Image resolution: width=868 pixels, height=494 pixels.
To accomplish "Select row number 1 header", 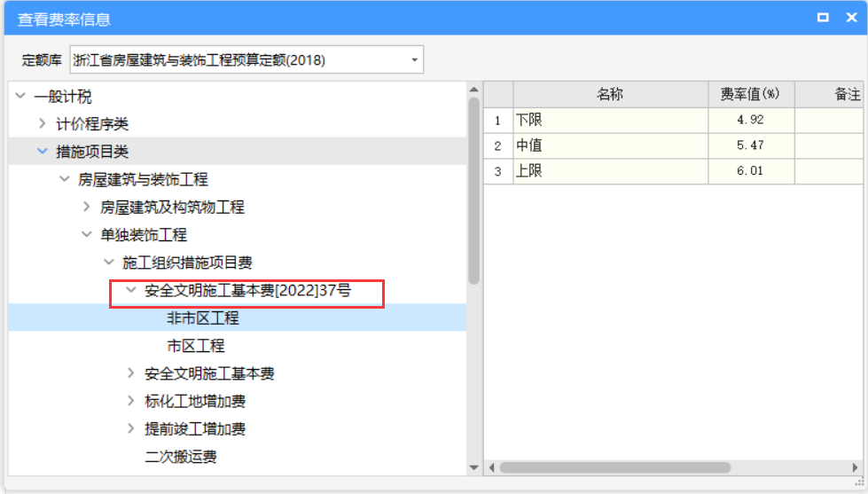I will pos(498,121).
